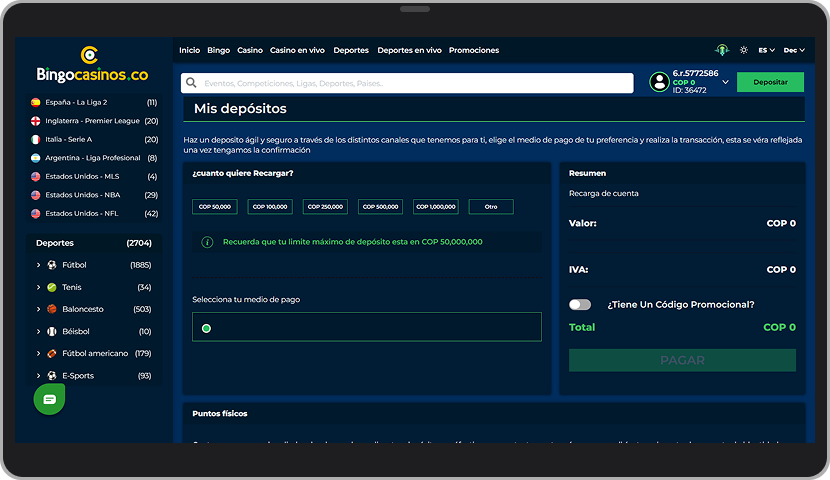Choose the COP 50,000 recharge amount

click(x=214, y=207)
